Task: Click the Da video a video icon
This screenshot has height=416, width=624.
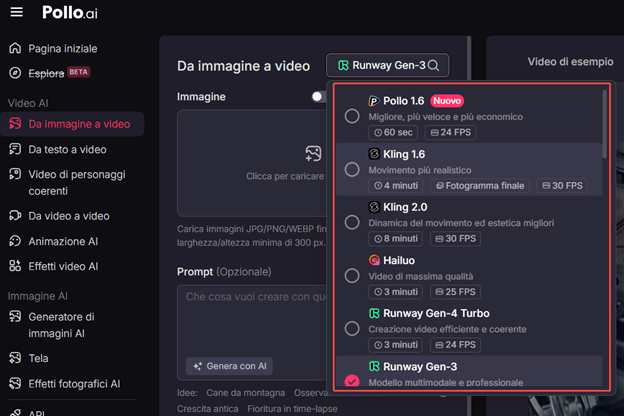Action: 15,216
